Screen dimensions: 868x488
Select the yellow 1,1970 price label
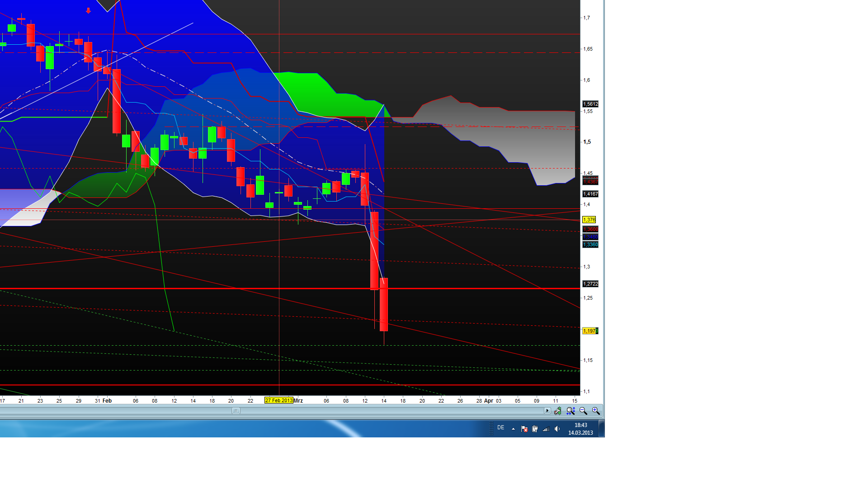(590, 331)
